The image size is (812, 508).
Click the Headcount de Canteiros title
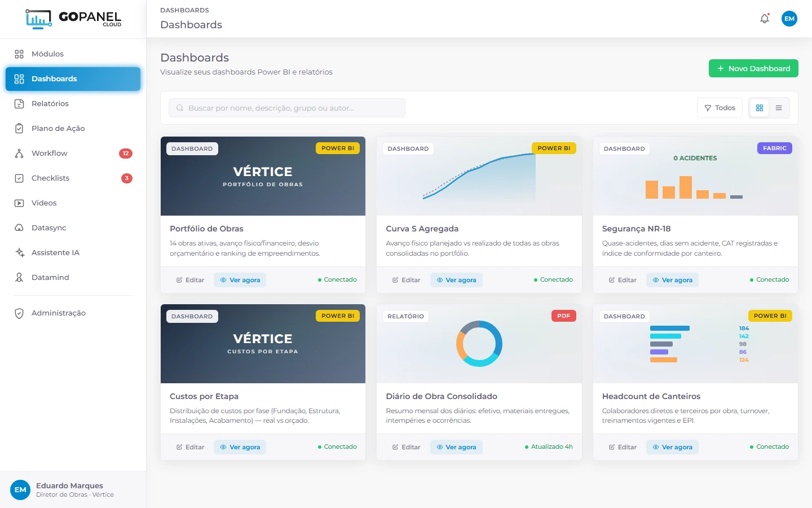coord(651,396)
